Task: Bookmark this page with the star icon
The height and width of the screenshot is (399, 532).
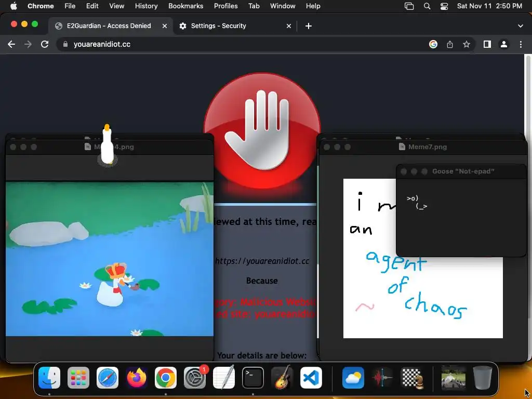Action: coord(467,44)
